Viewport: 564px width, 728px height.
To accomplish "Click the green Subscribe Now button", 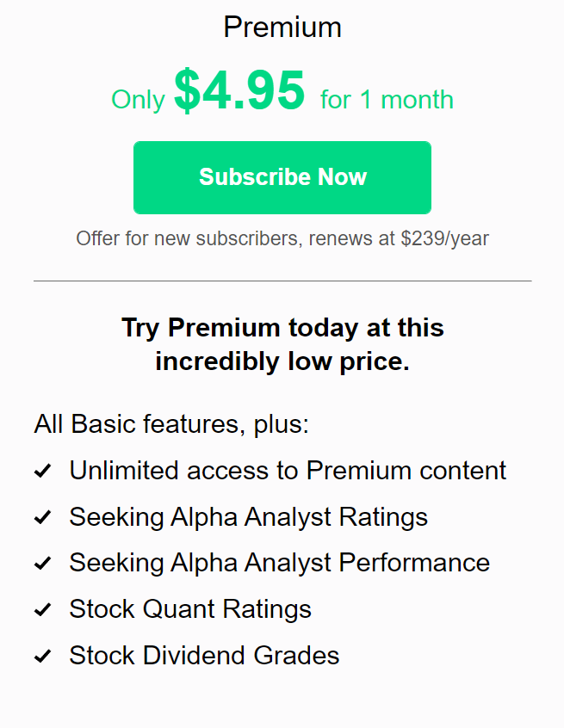I will click(x=282, y=177).
